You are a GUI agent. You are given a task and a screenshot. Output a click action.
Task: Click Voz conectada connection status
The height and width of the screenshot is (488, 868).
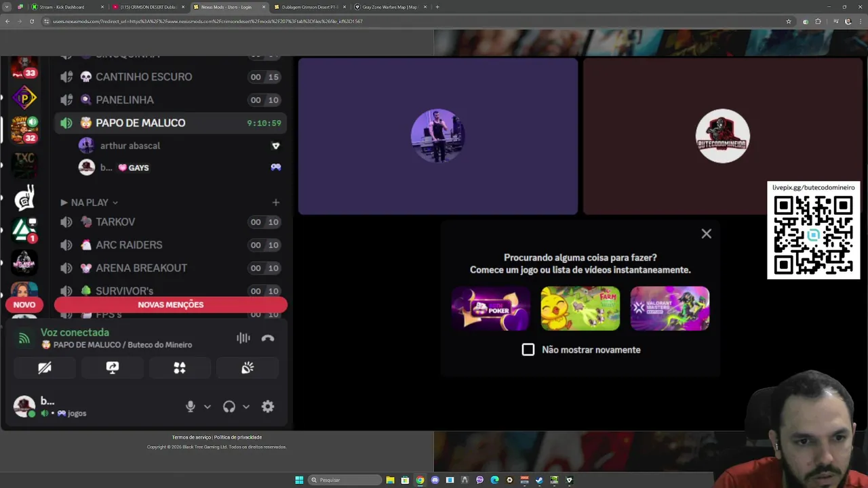click(x=75, y=333)
